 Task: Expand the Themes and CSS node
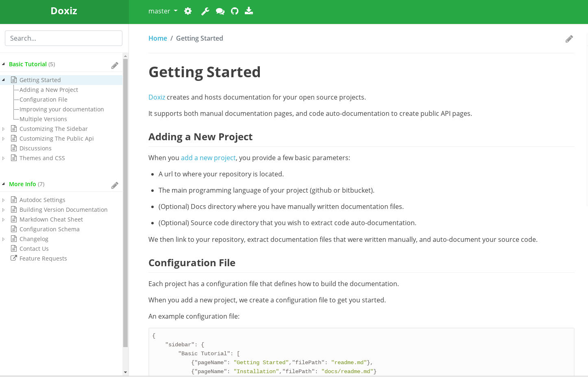[x=3, y=158]
